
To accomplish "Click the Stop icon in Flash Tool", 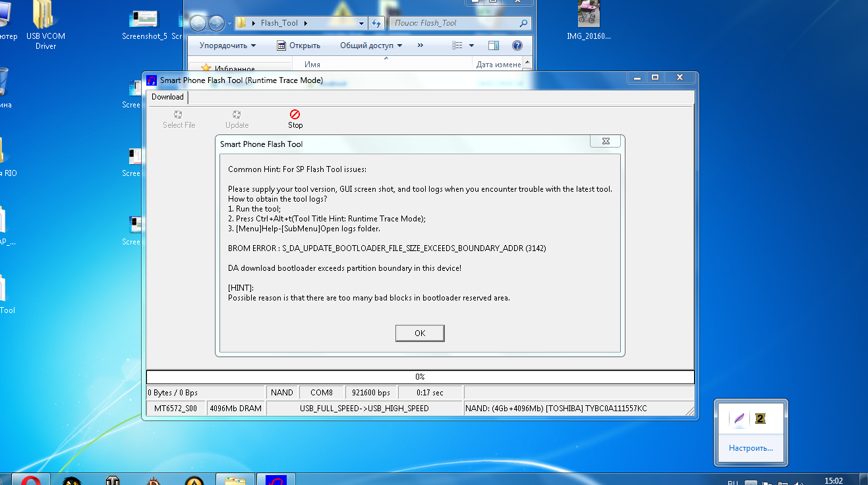I will tap(295, 115).
